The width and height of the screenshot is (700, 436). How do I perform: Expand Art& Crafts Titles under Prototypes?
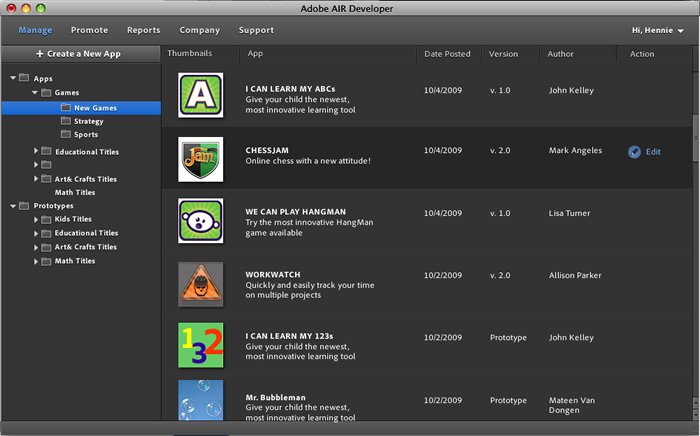point(36,247)
